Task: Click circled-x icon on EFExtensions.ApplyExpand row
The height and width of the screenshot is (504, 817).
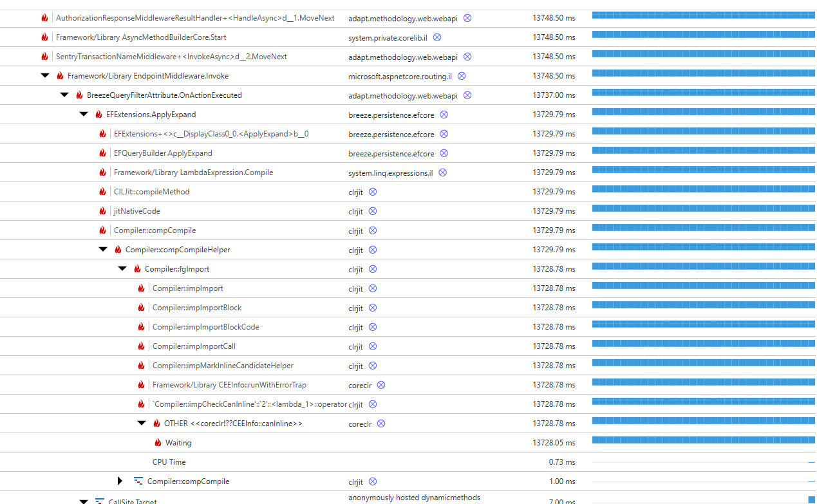Action: [444, 115]
